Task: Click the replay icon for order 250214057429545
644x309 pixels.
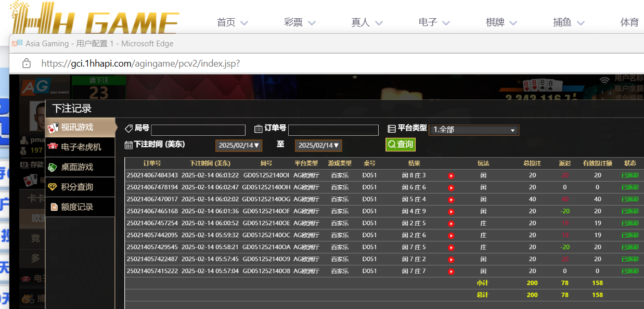Action: tap(451, 248)
